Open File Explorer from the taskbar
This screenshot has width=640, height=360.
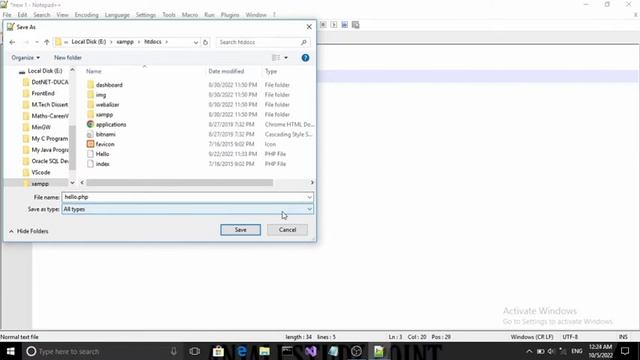264,351
